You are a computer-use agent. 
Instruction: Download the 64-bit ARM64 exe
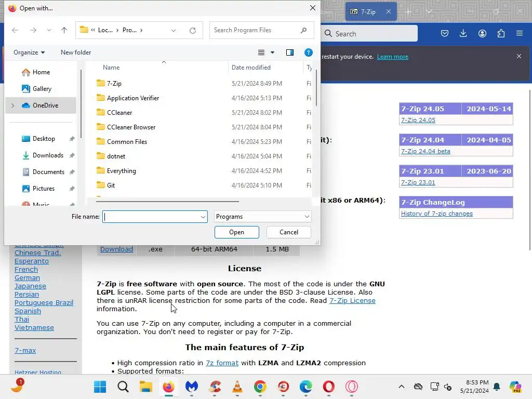click(x=116, y=249)
